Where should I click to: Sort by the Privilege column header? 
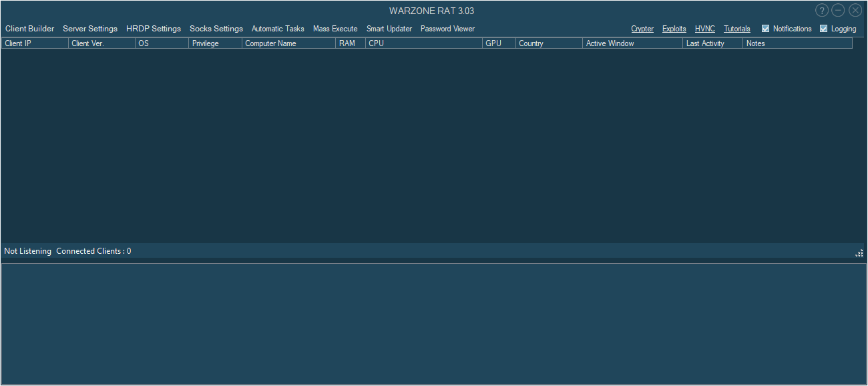click(x=215, y=43)
